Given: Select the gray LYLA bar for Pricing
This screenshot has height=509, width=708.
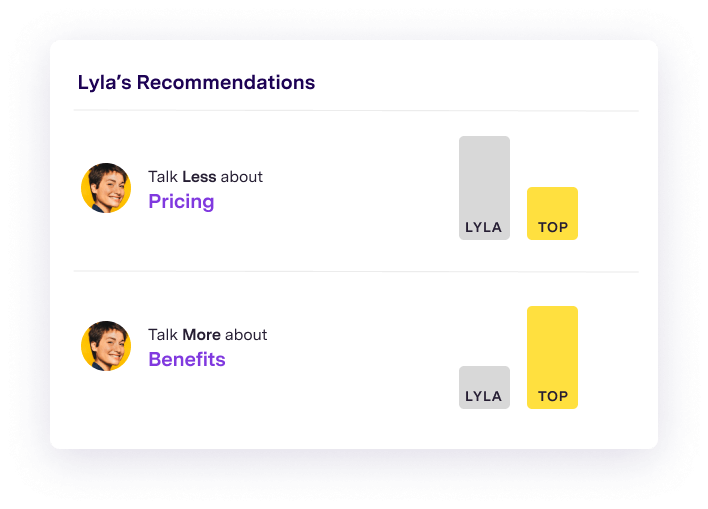Looking at the screenshot, I should (484, 188).
